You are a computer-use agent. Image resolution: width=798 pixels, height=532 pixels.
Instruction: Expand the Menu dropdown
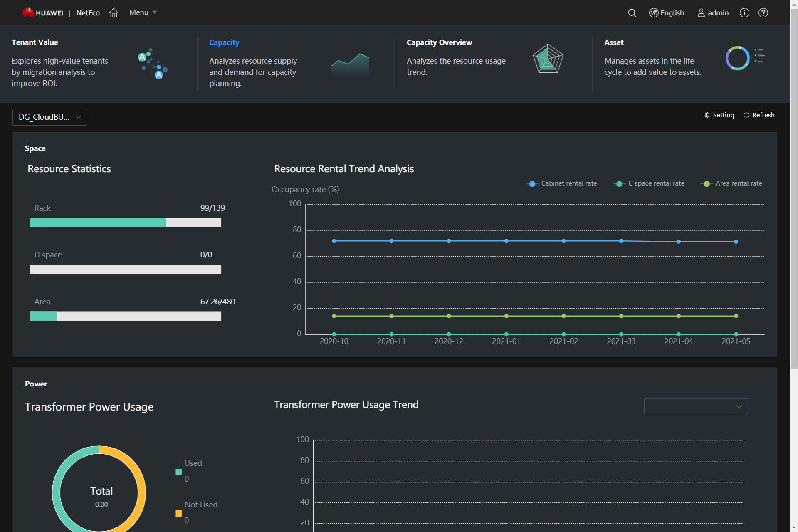click(143, 12)
